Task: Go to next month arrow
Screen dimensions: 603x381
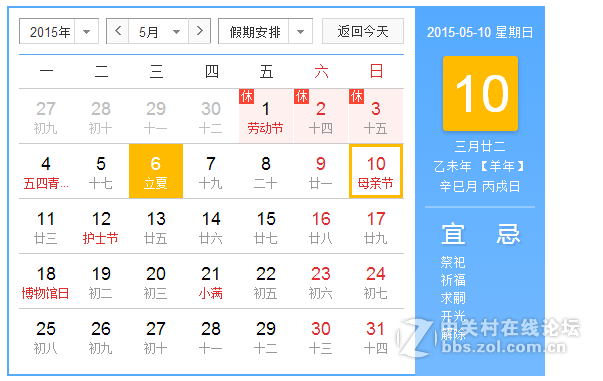Action: point(199,31)
